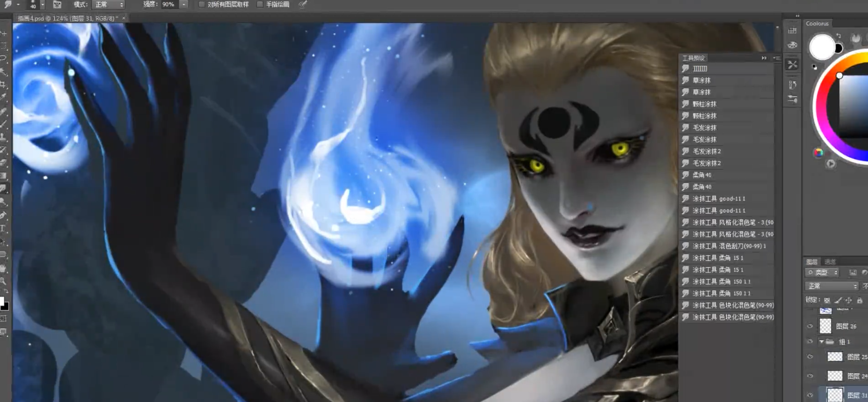868x402 pixels.
Task: Click the Coolorus black background color circle
Action: (839, 49)
